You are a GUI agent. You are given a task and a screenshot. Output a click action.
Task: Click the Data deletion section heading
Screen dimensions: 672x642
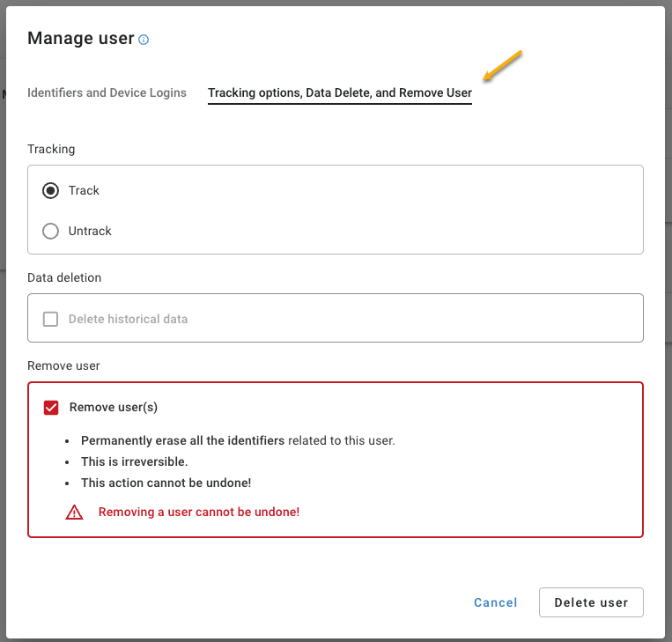pyautogui.click(x=64, y=277)
